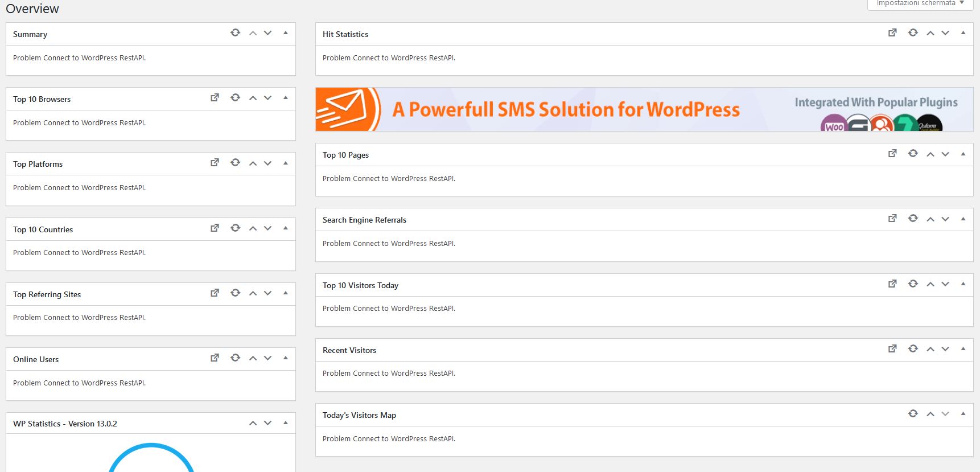Refresh the Hit Statistics widget
The height and width of the screenshot is (472, 980).
(913, 33)
